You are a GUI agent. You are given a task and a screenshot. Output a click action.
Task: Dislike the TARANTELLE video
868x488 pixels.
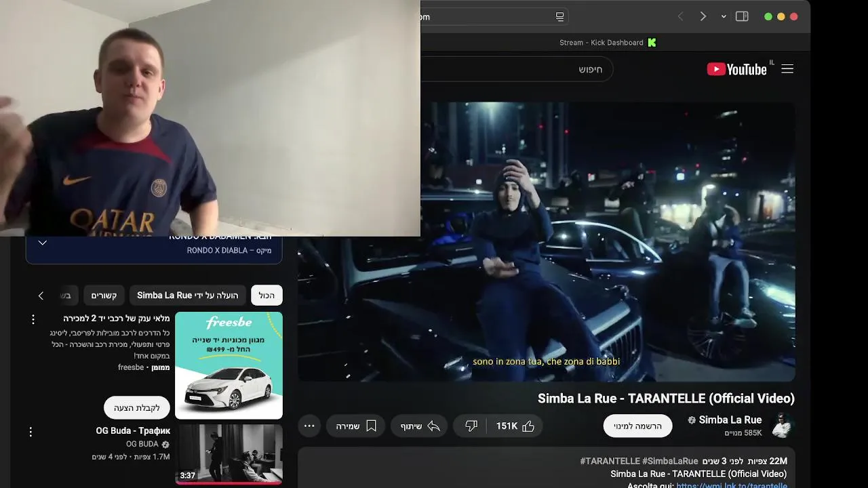pos(471,426)
